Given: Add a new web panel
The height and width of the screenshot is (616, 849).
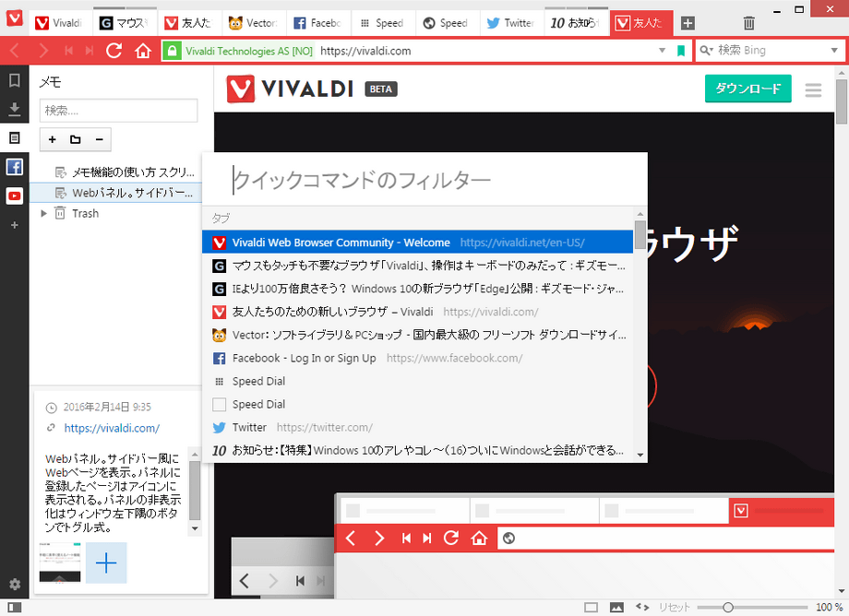Looking at the screenshot, I should [x=15, y=224].
